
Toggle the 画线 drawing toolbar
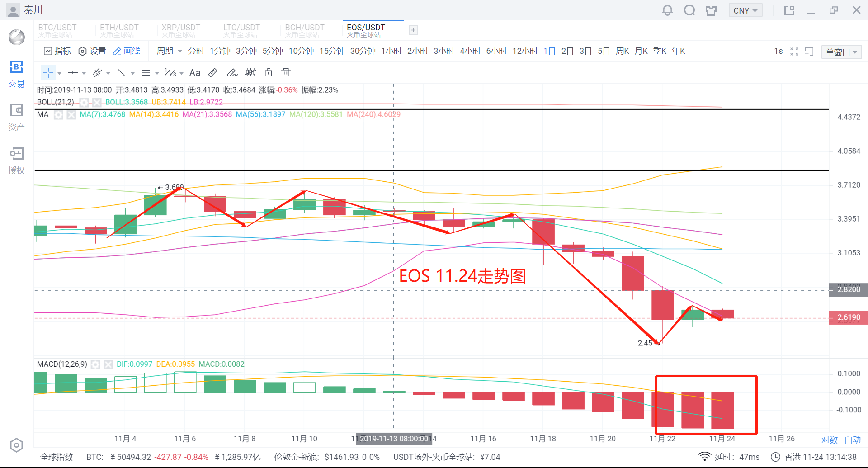click(x=126, y=51)
